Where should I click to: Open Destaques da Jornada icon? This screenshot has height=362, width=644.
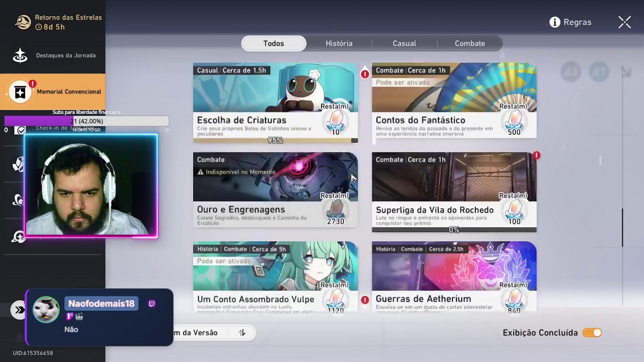(x=20, y=56)
